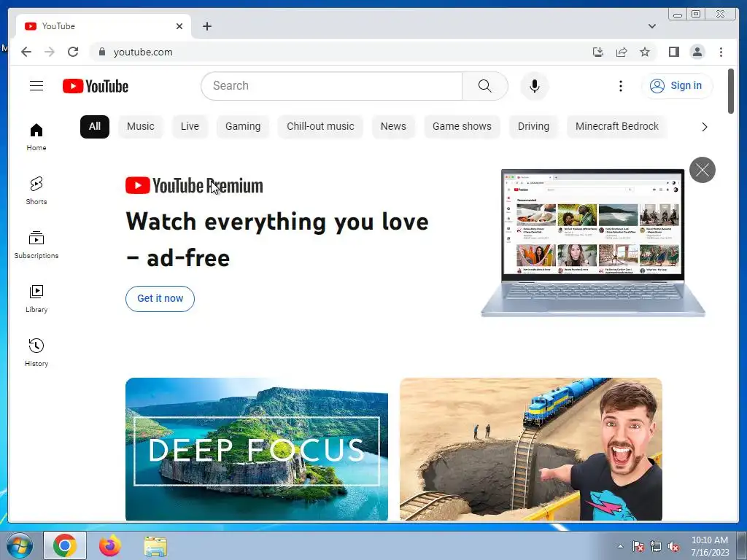Open Subscriptions in sidebar

36,245
